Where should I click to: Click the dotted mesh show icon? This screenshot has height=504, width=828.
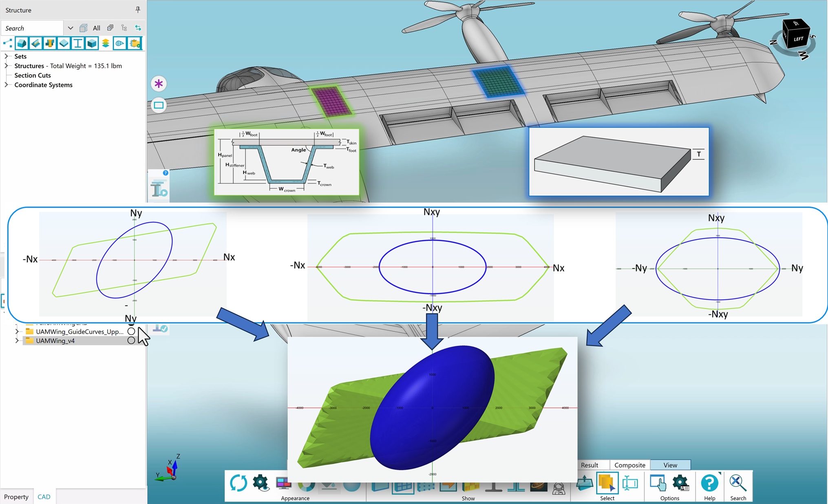click(x=426, y=487)
